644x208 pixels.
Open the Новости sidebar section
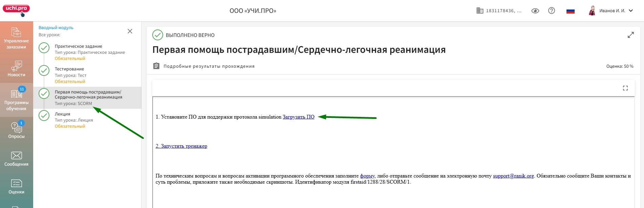pos(16,69)
